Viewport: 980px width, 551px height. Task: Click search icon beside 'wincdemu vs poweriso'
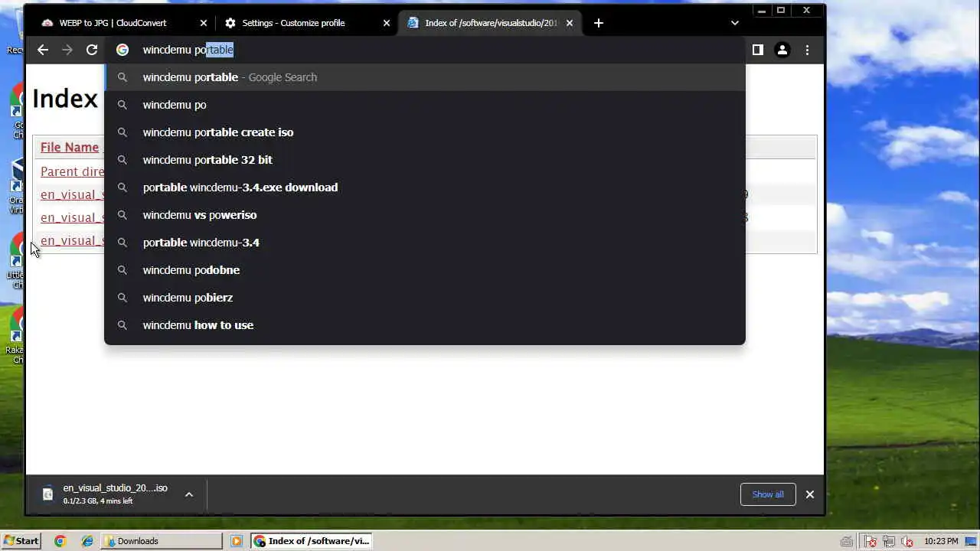click(122, 215)
